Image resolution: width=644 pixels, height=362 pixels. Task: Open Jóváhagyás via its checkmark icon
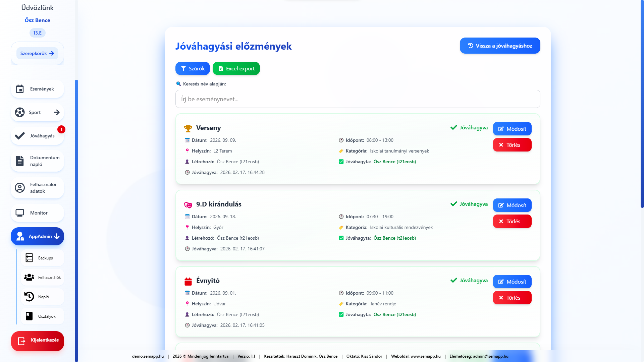[x=20, y=136]
